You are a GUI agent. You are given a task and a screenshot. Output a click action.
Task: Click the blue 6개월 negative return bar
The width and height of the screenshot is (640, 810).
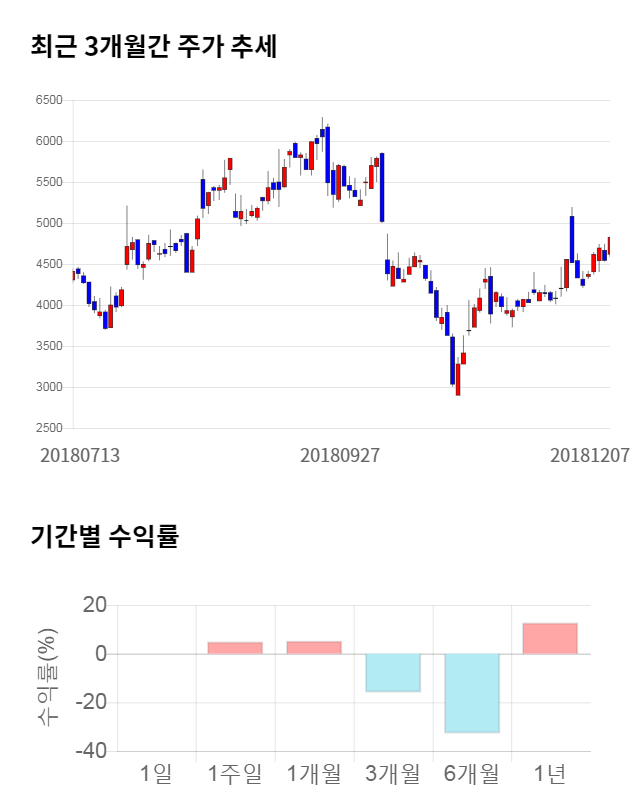(x=471, y=693)
